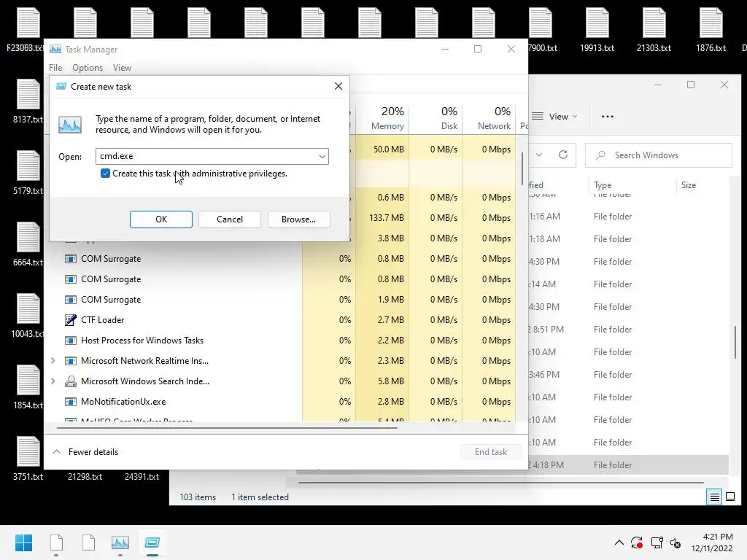
Task: Open the active Run-dialog taskbar icon
Action: pos(152,542)
